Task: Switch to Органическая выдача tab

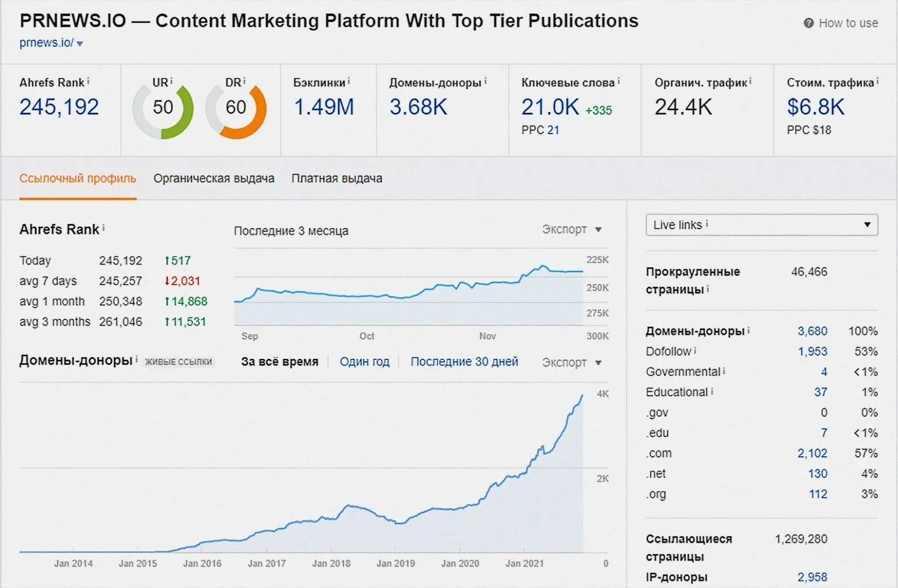Action: [214, 178]
